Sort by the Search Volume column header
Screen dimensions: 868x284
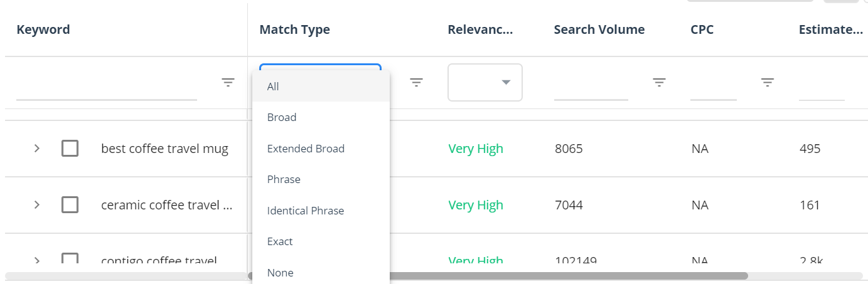tap(599, 29)
